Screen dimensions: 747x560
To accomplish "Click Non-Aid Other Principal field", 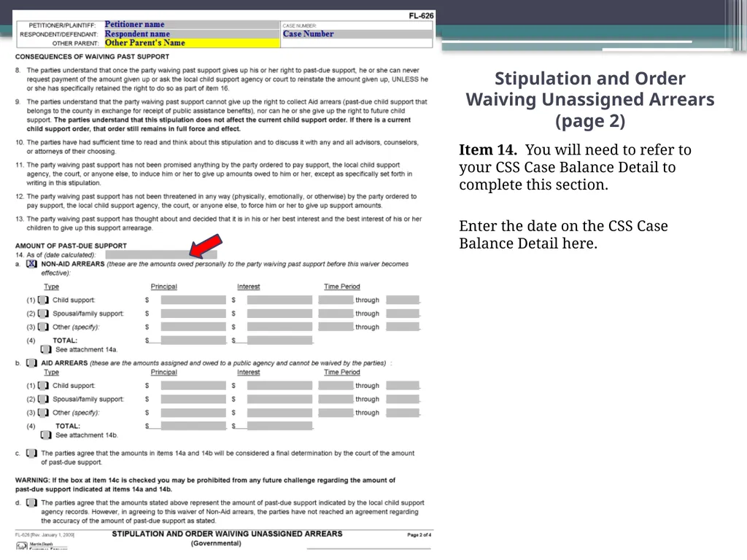I will 193,327.
